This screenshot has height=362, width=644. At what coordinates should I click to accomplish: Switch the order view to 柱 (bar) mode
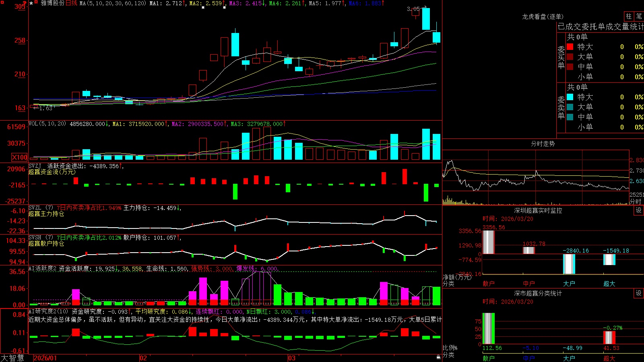coord(629,16)
